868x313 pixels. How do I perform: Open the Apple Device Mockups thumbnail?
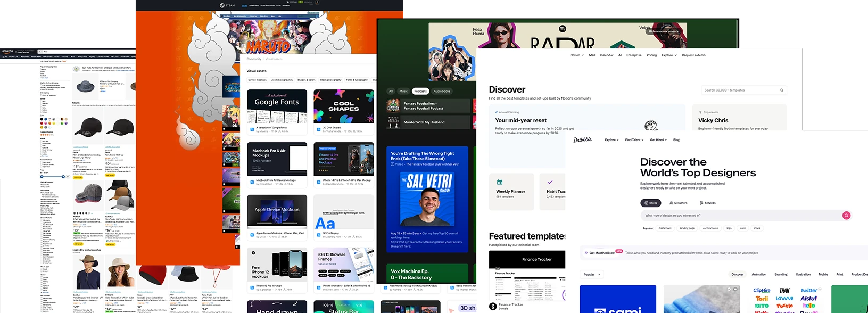pyautogui.click(x=277, y=212)
